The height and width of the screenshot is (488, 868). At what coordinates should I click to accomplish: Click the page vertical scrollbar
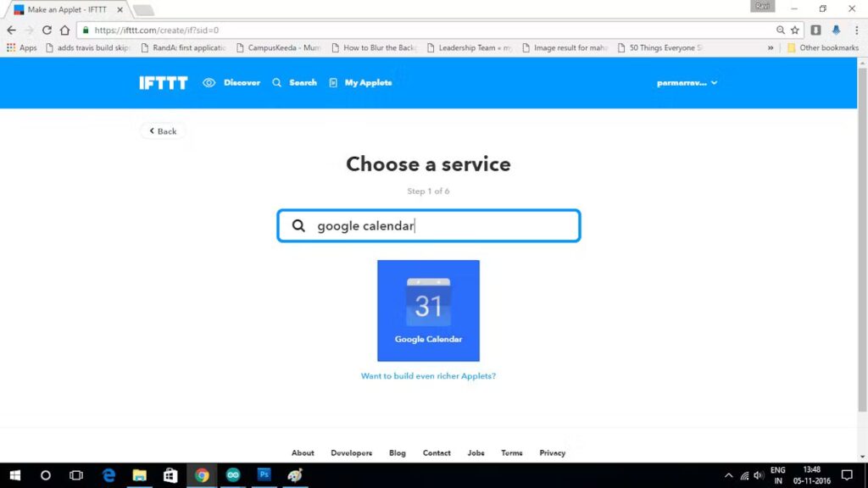pos(862,241)
